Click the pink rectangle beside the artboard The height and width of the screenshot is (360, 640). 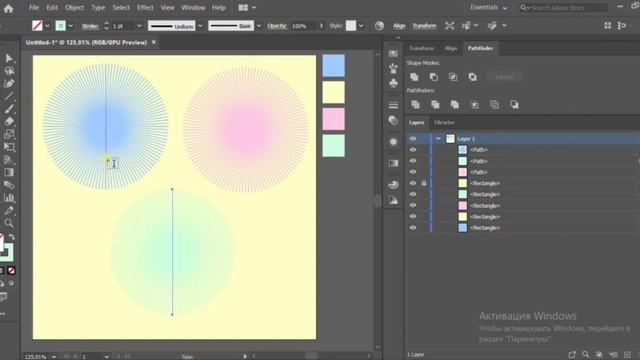coord(333,119)
